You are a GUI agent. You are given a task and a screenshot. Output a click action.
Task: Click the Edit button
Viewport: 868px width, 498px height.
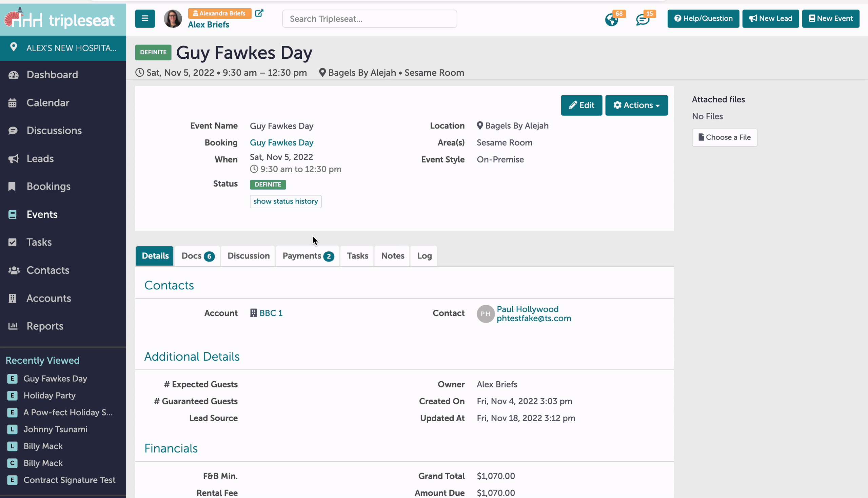click(581, 105)
